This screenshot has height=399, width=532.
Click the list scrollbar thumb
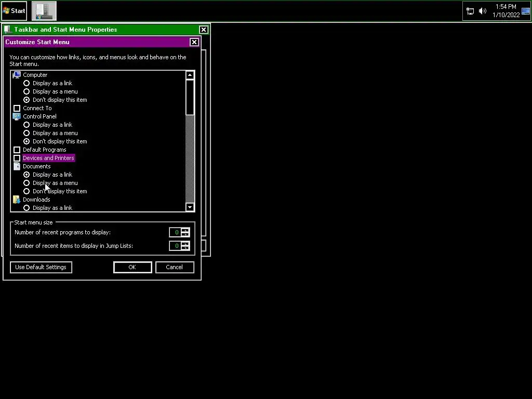[x=190, y=97]
